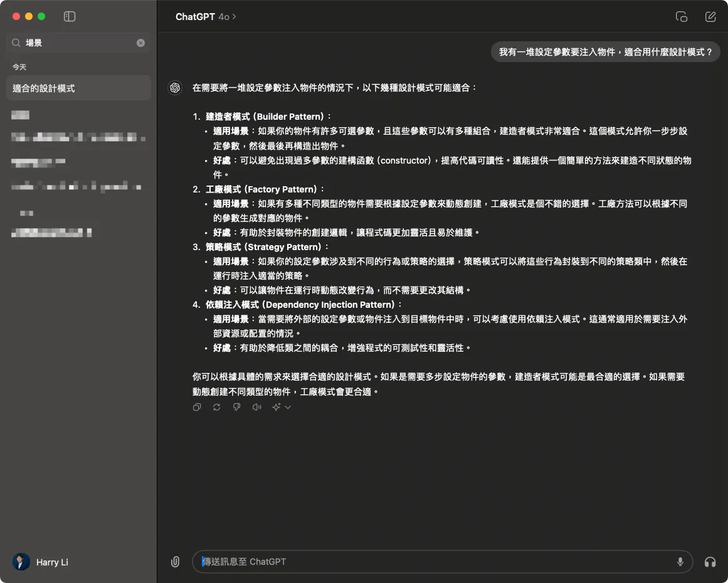Clear the search field text
Screen dimensions: 728x583
tap(140, 43)
